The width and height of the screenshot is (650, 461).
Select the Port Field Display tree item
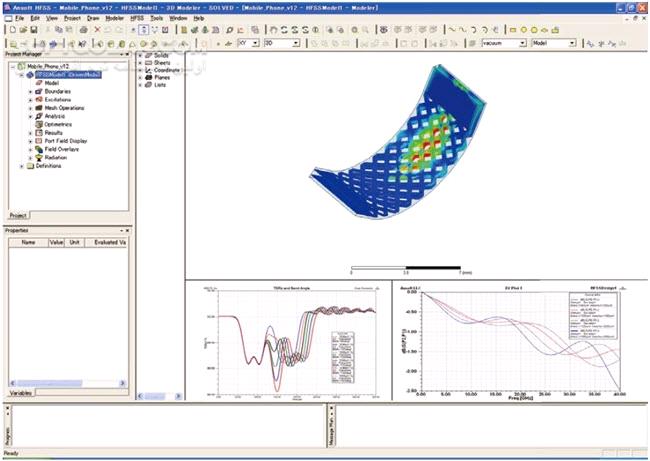click(x=66, y=141)
